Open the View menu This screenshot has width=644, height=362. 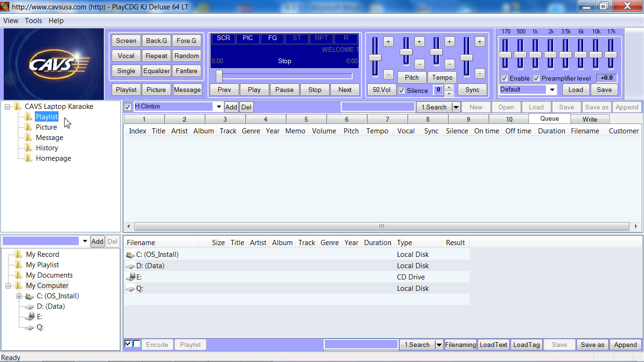11,21
